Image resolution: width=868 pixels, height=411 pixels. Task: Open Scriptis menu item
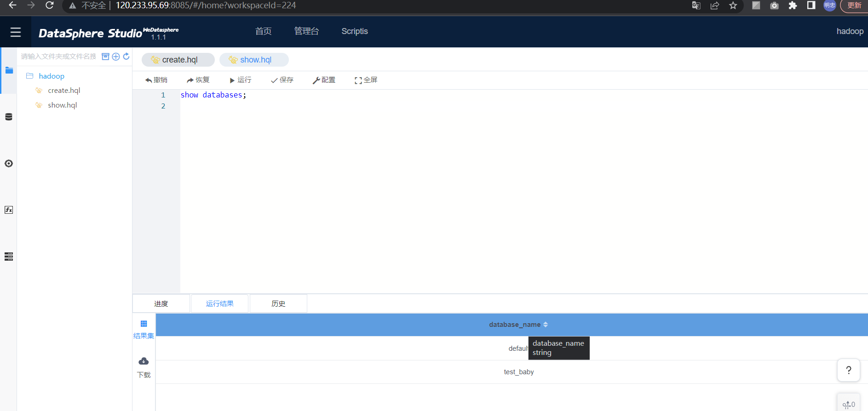(x=355, y=31)
